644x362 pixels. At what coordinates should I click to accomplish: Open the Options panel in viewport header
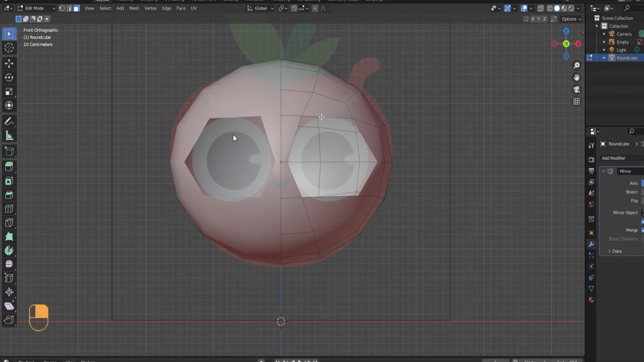pyautogui.click(x=571, y=19)
